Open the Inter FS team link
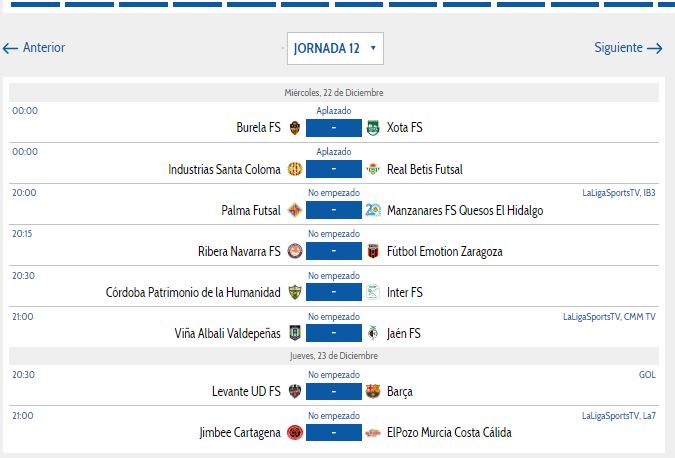675x458 pixels. click(404, 293)
